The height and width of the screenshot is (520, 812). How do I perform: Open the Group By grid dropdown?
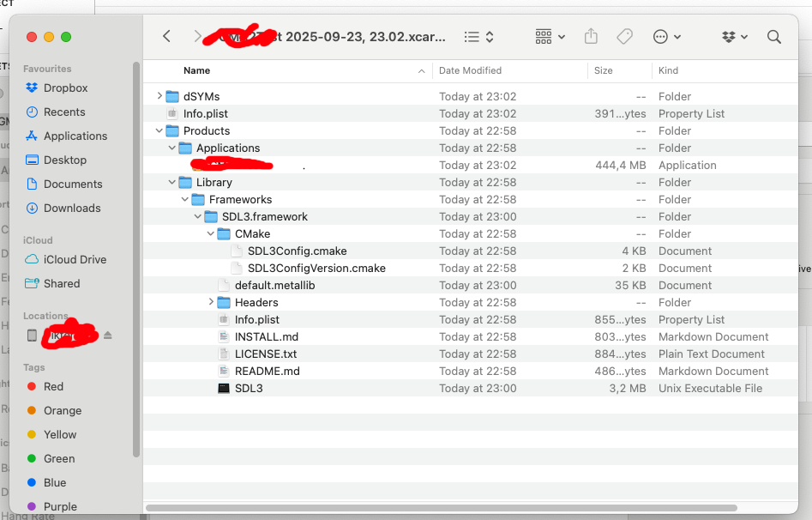click(550, 37)
